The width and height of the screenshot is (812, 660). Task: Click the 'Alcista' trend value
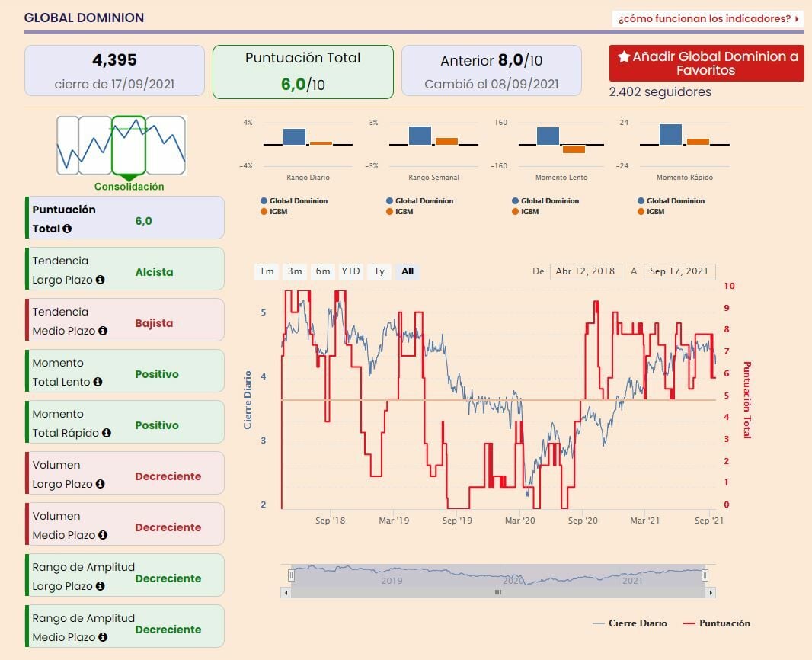click(x=155, y=272)
